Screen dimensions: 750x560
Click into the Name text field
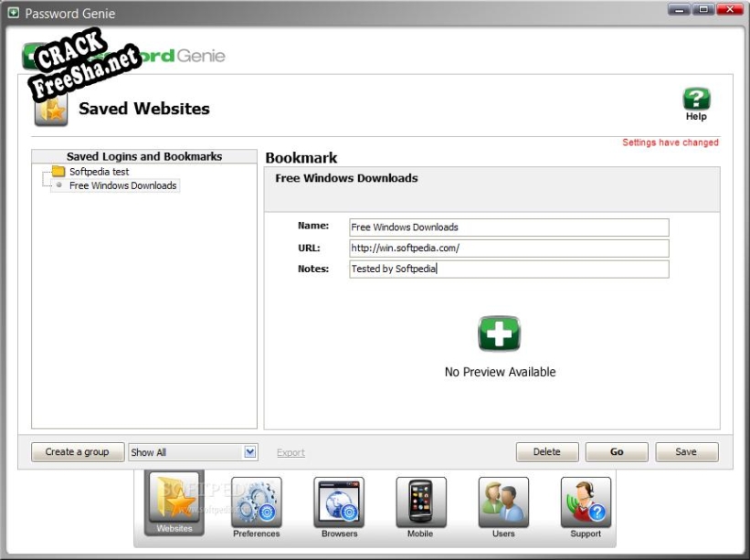[509, 227]
